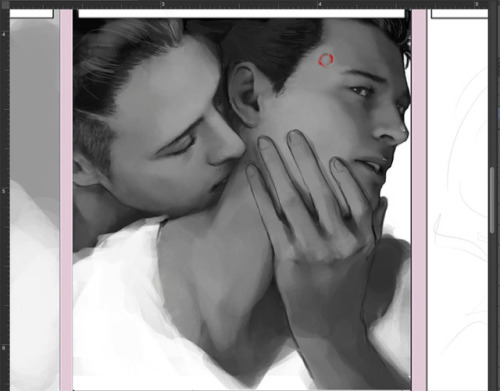
Task: Click the red circular brush cursor on forehead
Action: click(x=326, y=60)
